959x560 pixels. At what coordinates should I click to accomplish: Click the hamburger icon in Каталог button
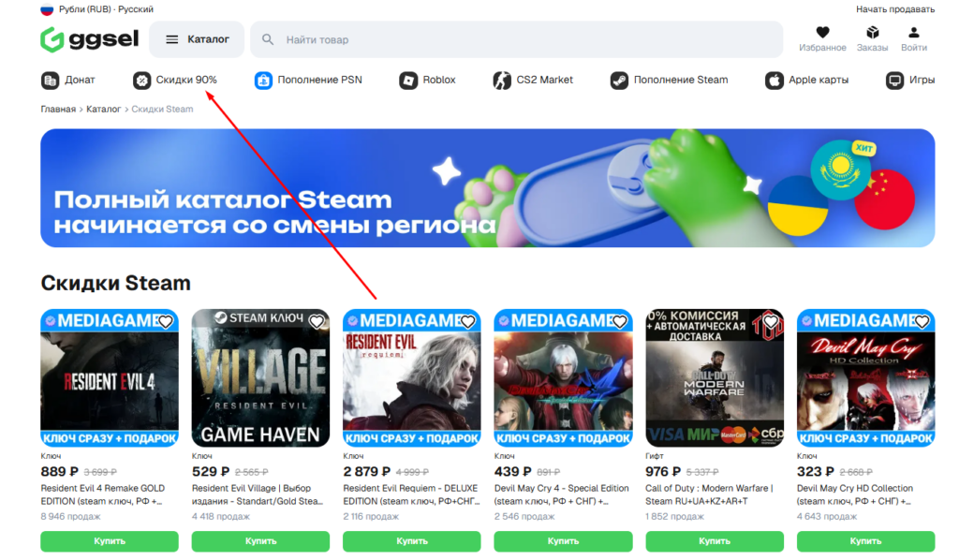pyautogui.click(x=172, y=39)
